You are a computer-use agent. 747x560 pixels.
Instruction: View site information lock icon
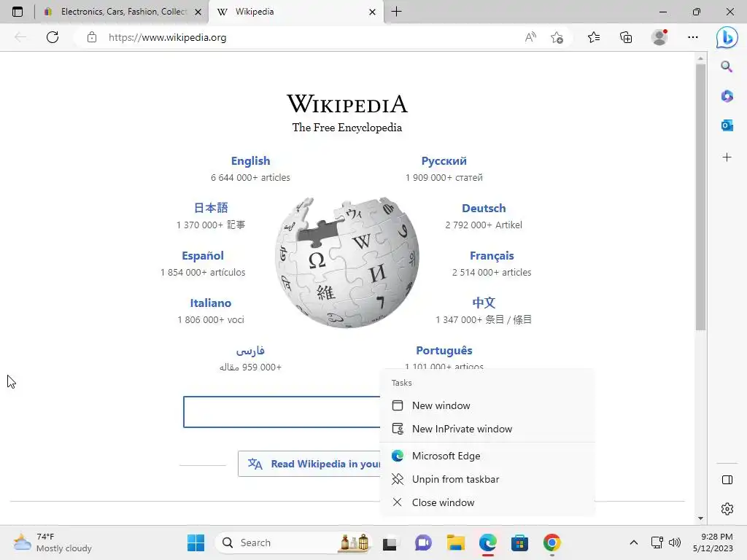point(92,37)
